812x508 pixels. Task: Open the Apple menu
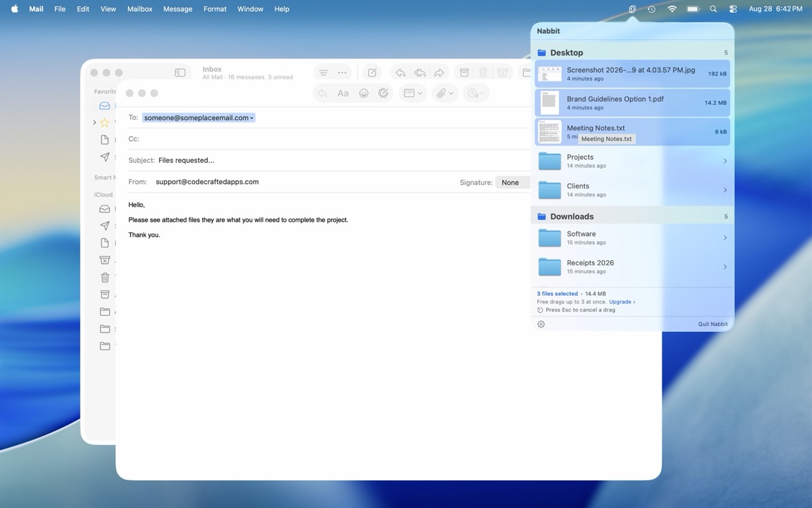click(x=14, y=9)
